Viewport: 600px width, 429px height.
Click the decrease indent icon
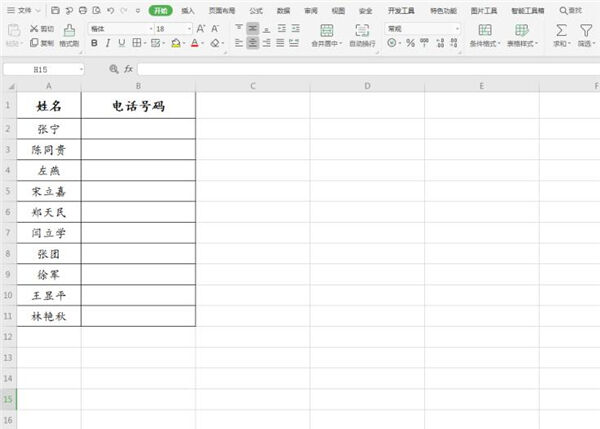[x=282, y=28]
